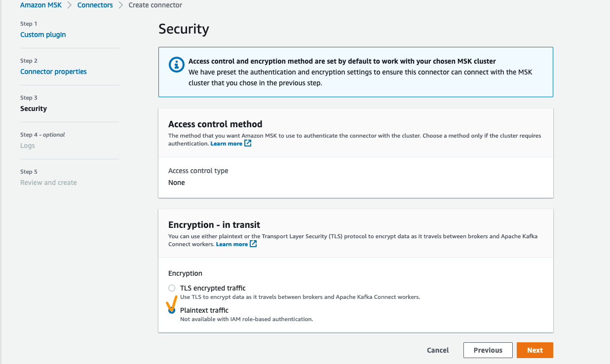Click external link icon under Access control method
610x364 pixels.
pyautogui.click(x=248, y=144)
